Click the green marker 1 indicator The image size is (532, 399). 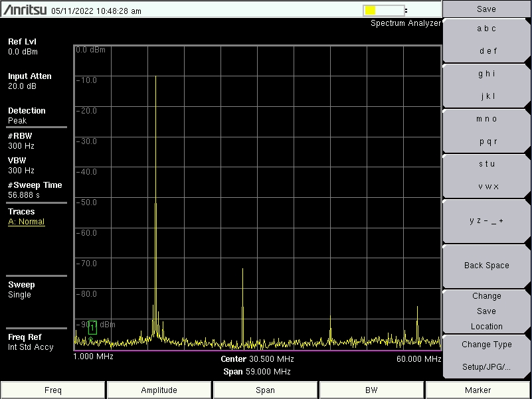pyautogui.click(x=92, y=327)
